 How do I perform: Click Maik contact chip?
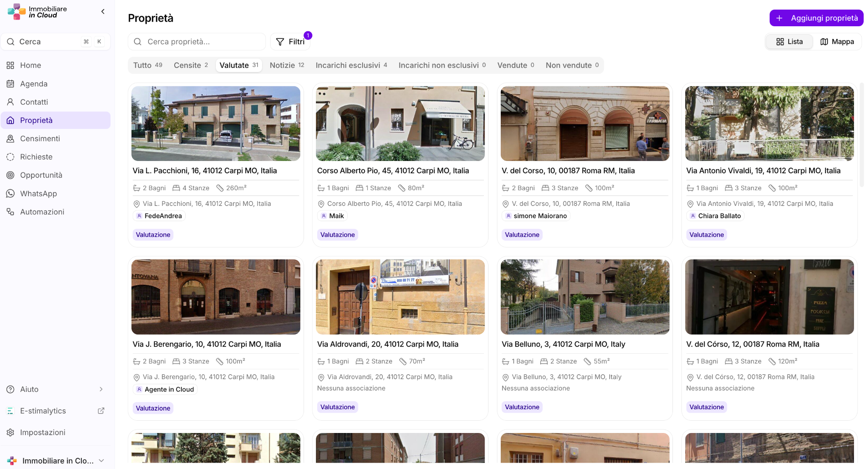pos(332,216)
